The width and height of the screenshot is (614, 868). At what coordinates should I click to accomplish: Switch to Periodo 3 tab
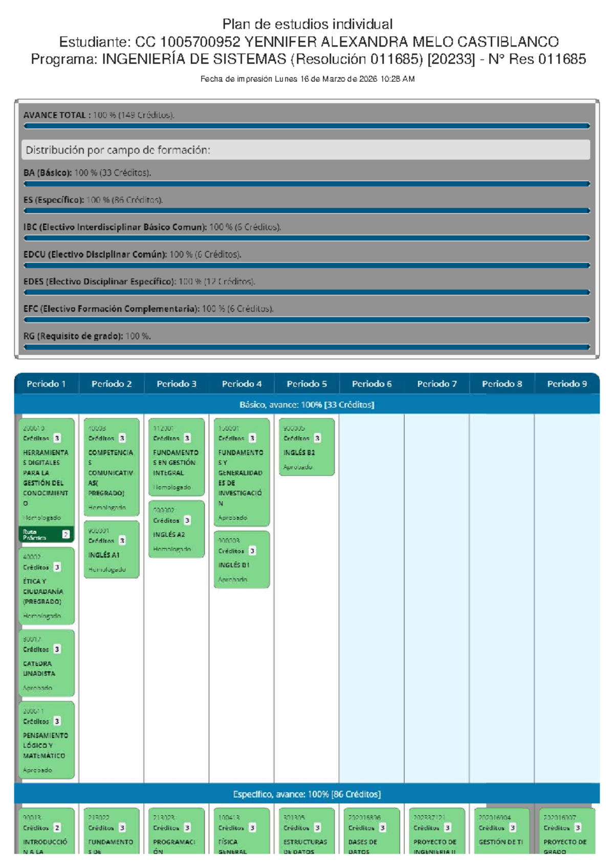177,384
